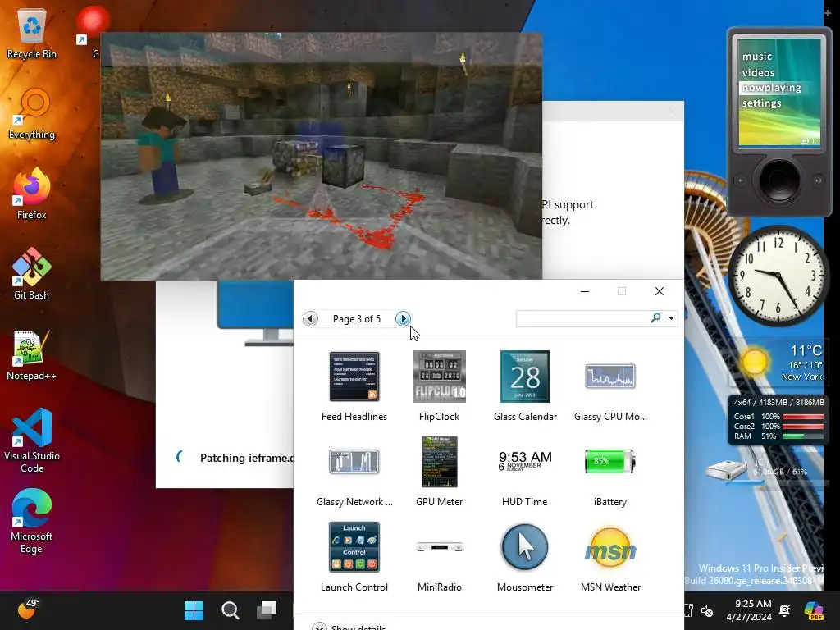Choose the MiniRadio gadget
The width and height of the screenshot is (840, 630).
pyautogui.click(x=440, y=547)
